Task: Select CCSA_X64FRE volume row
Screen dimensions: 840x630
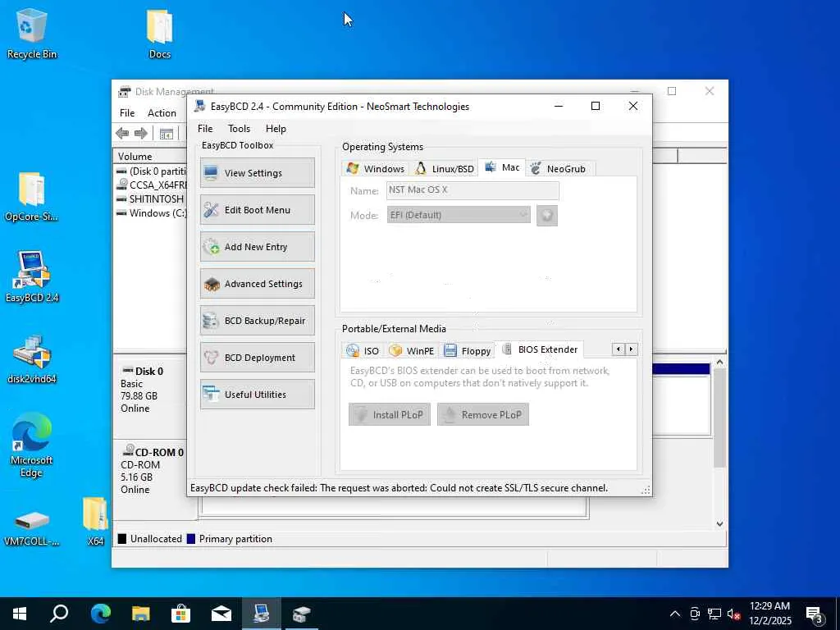Action: pos(151,185)
